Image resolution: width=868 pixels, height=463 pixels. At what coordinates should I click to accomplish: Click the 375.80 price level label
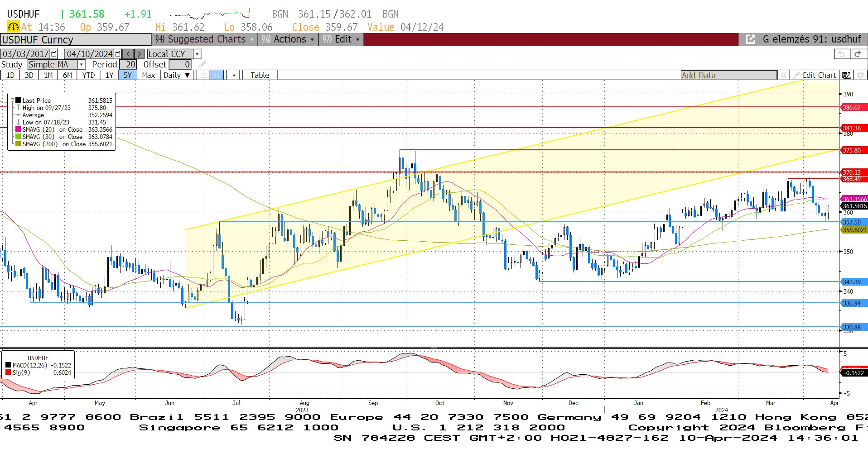(x=854, y=150)
